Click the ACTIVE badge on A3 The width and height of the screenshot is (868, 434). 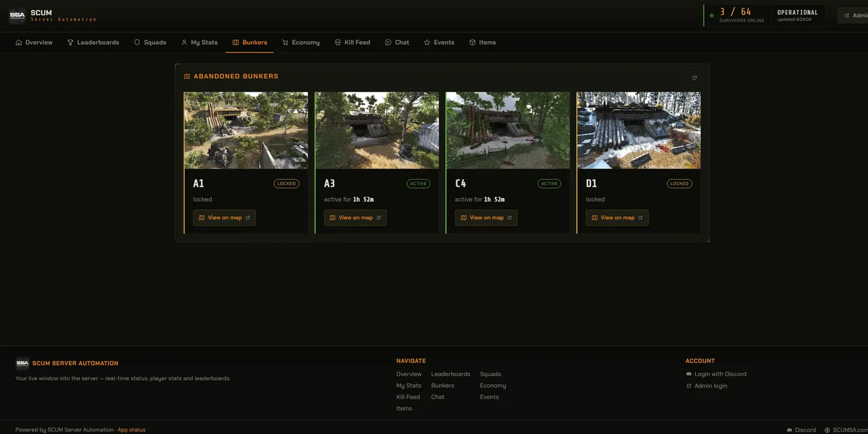click(418, 184)
